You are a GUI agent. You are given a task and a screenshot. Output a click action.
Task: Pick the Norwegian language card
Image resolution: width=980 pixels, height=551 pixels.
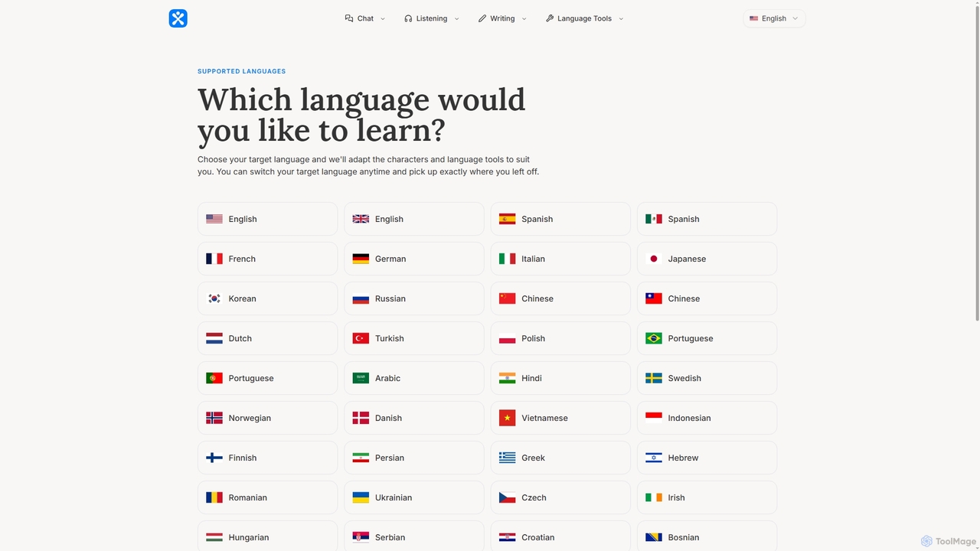point(267,418)
